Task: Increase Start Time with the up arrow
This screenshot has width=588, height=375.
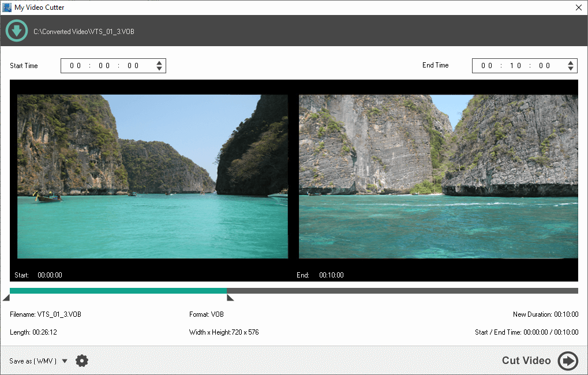Action: 159,63
